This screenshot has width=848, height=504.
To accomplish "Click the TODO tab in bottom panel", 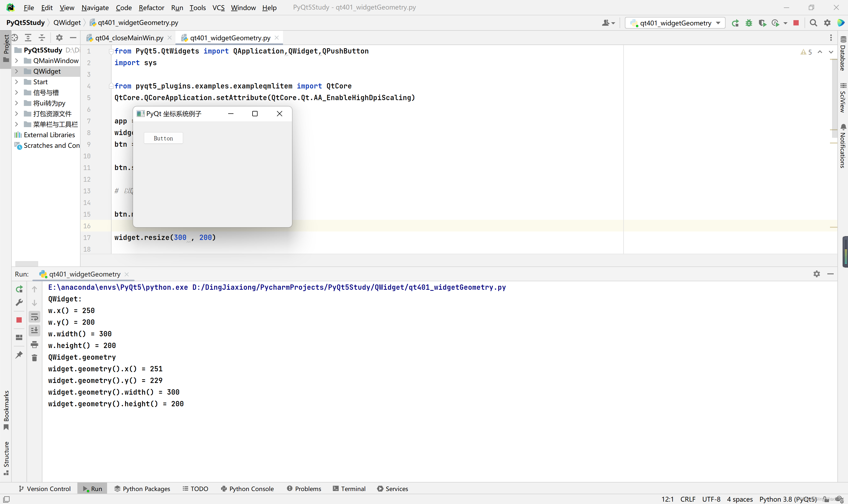I will [199, 488].
